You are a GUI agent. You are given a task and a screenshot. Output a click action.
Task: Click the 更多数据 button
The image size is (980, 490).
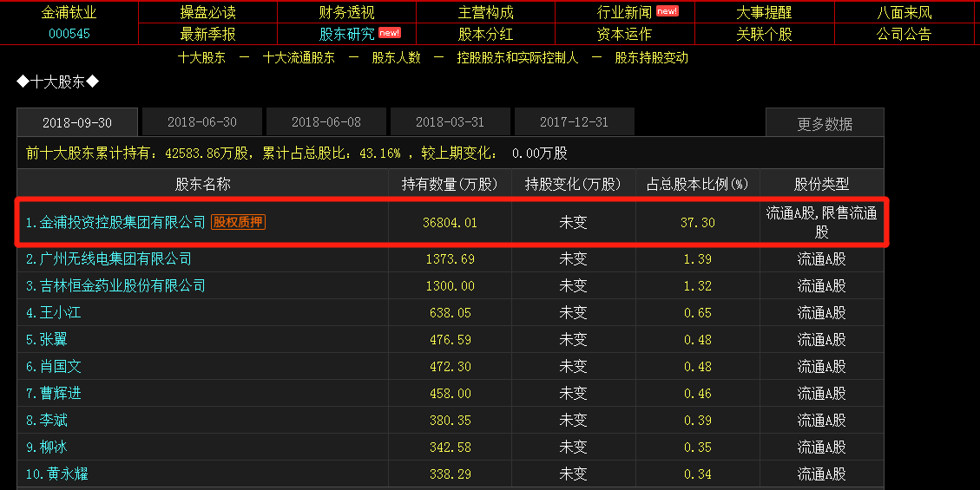pyautogui.click(x=825, y=123)
